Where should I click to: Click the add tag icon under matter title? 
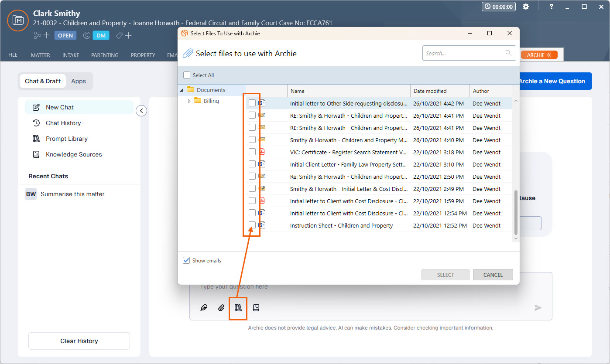point(124,35)
